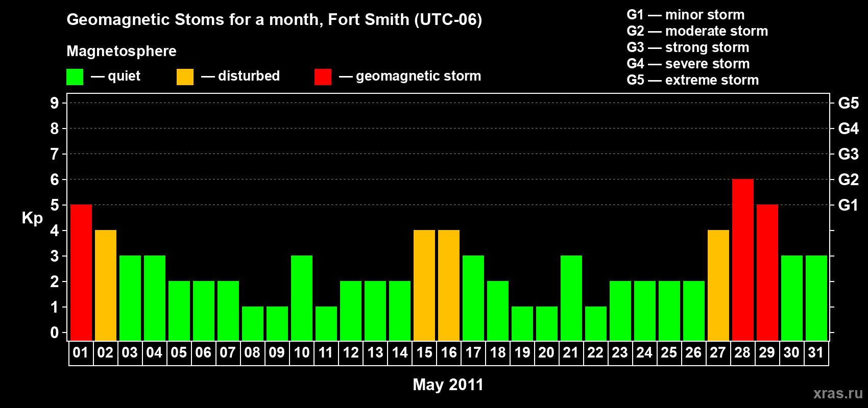Image resolution: width=868 pixels, height=408 pixels.
Task: Click the 'G1 — minor storm' text
Action: click(686, 15)
